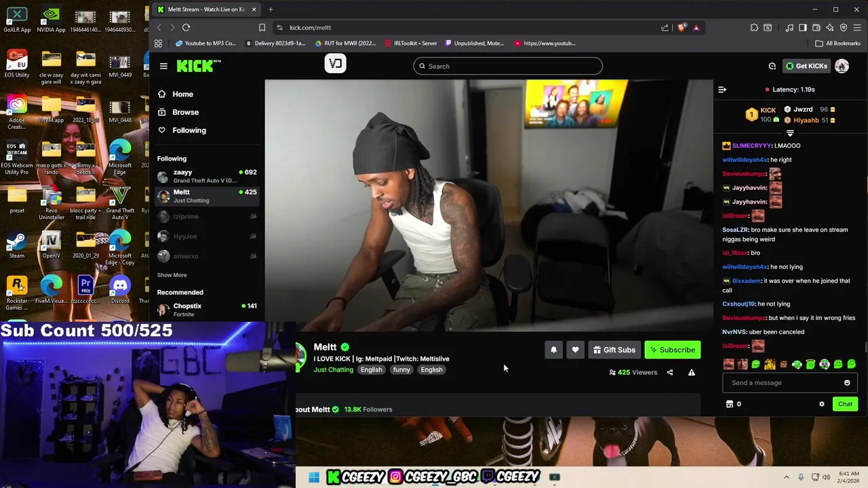The width and height of the screenshot is (868, 488).
Task: Open emoji picker in chat input
Action: coord(847,383)
